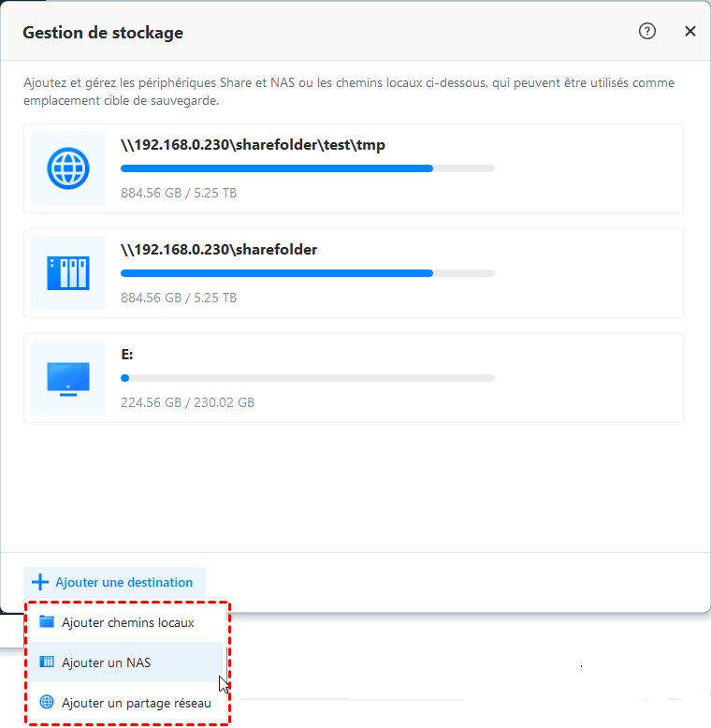The image size is (711, 728).
Task: Choose Ajouter chemins locaux from menu
Action: click(127, 622)
